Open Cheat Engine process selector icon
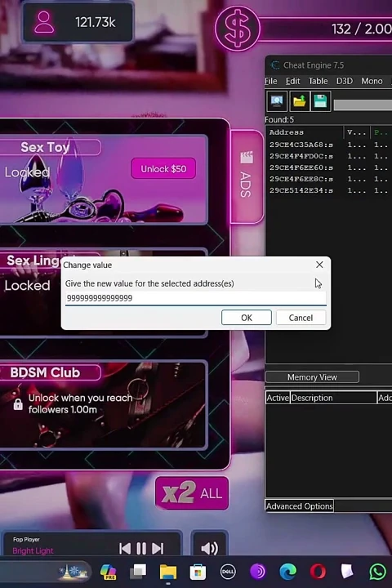392x588 pixels. 277,101
